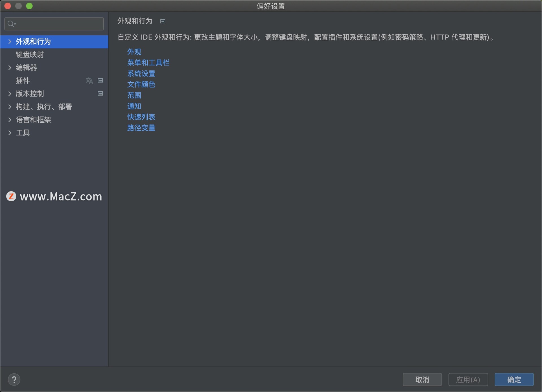Open the 通知 link
This screenshot has width=542, height=392.
pos(134,106)
